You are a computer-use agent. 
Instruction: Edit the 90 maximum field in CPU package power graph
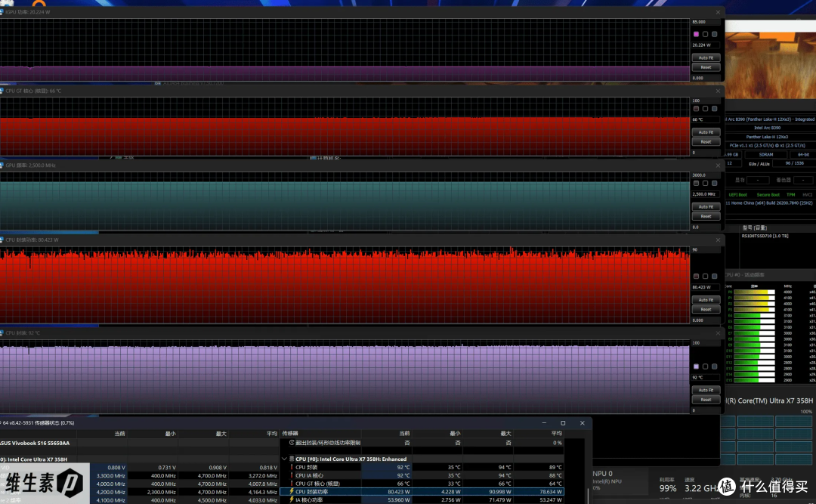(x=705, y=250)
